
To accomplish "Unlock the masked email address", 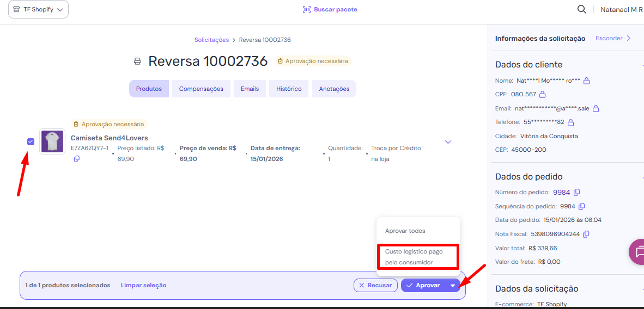I will tap(596, 109).
